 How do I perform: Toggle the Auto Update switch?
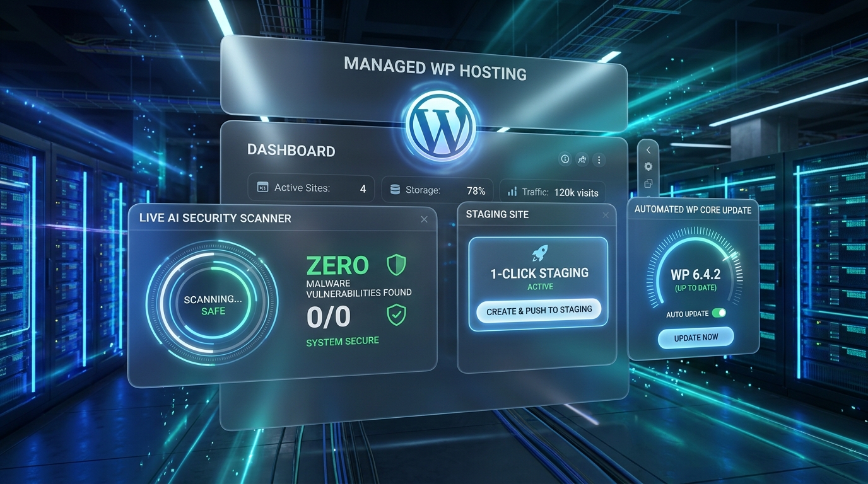pos(718,313)
